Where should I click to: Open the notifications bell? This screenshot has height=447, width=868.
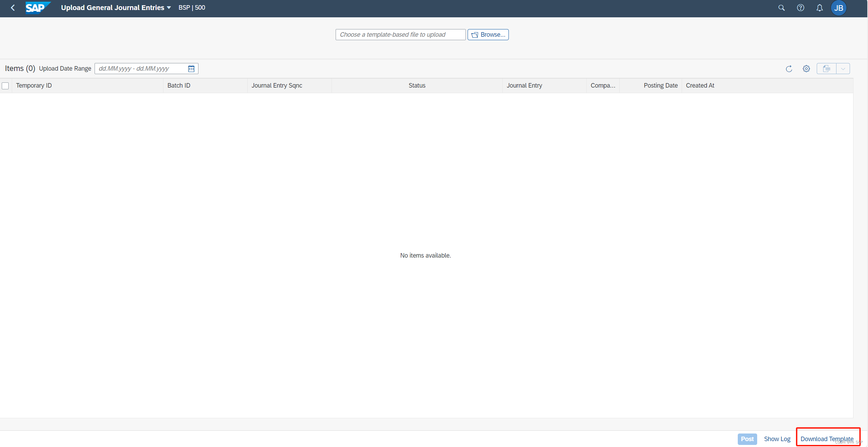tap(820, 8)
